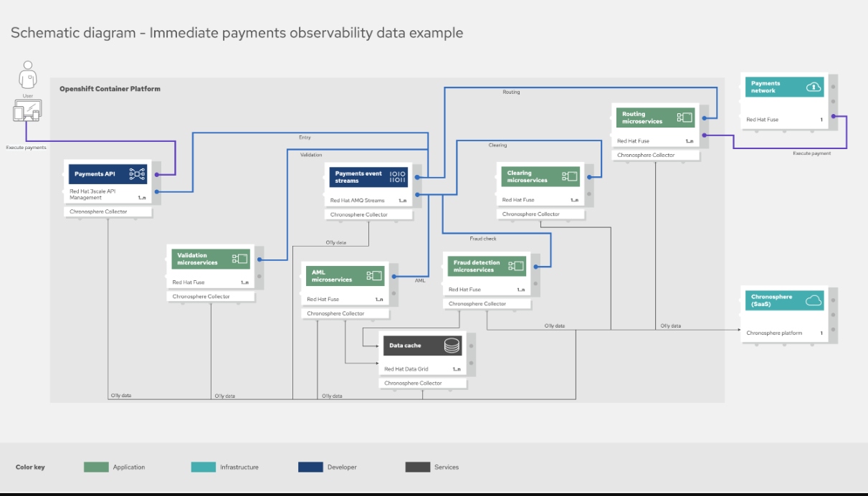Viewport: 868px width, 496px height.
Task: Click the Payments event streams binary icon
Action: [398, 176]
